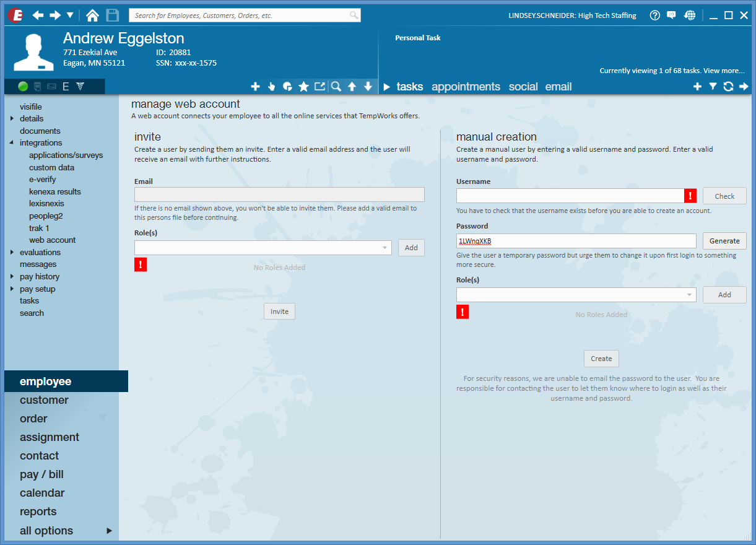Go to previous record with up arrow
The width and height of the screenshot is (756, 545).
(352, 87)
